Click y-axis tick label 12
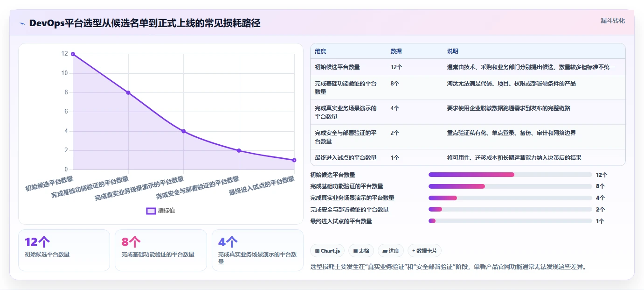The image size is (644, 290). point(64,54)
